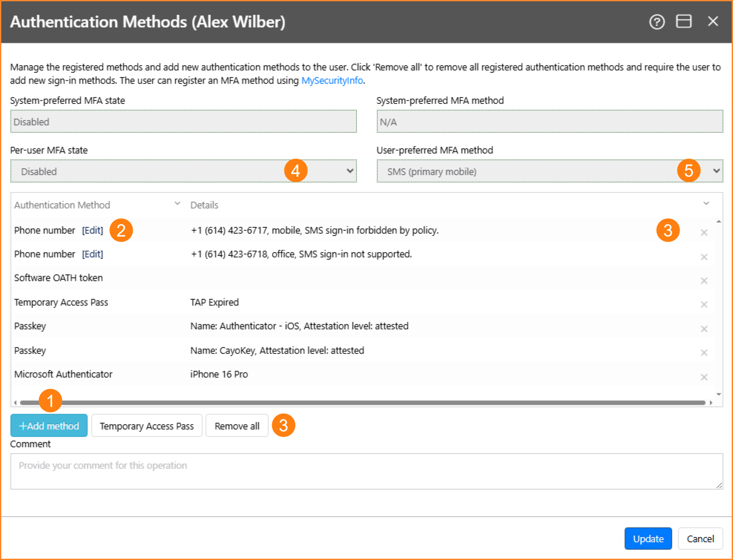Screen dimensions: 733x560
Task: Click the Add method button
Action: [49, 426]
